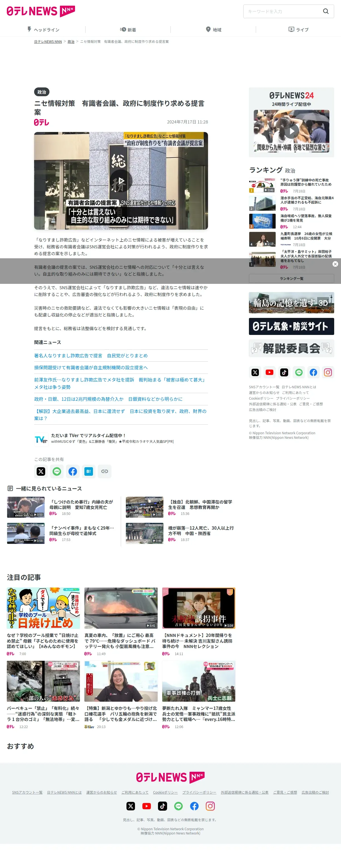
Task: Click footer Cookieポリシー link
Action: (165, 792)
